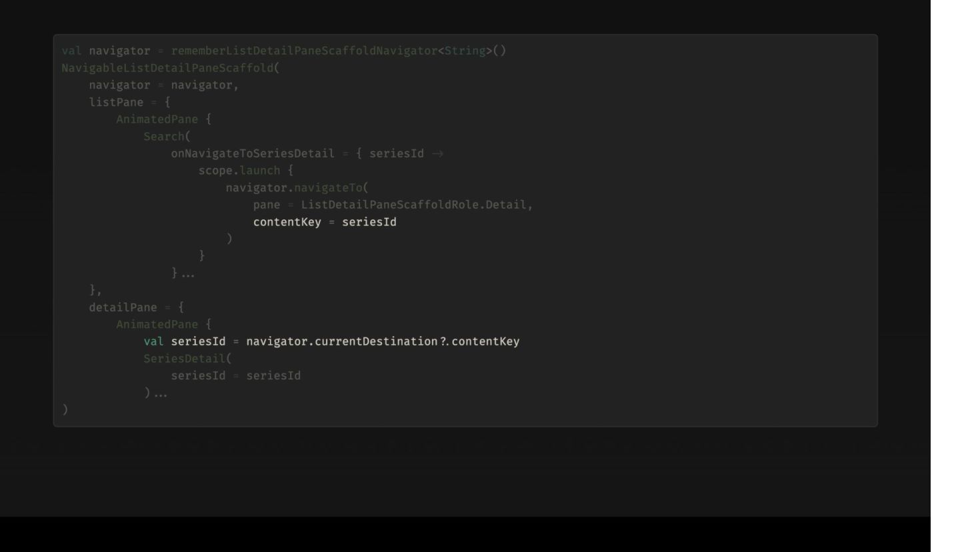Image resolution: width=980 pixels, height=552 pixels.
Task: Click the navigateTo method call
Action: pos(328,187)
